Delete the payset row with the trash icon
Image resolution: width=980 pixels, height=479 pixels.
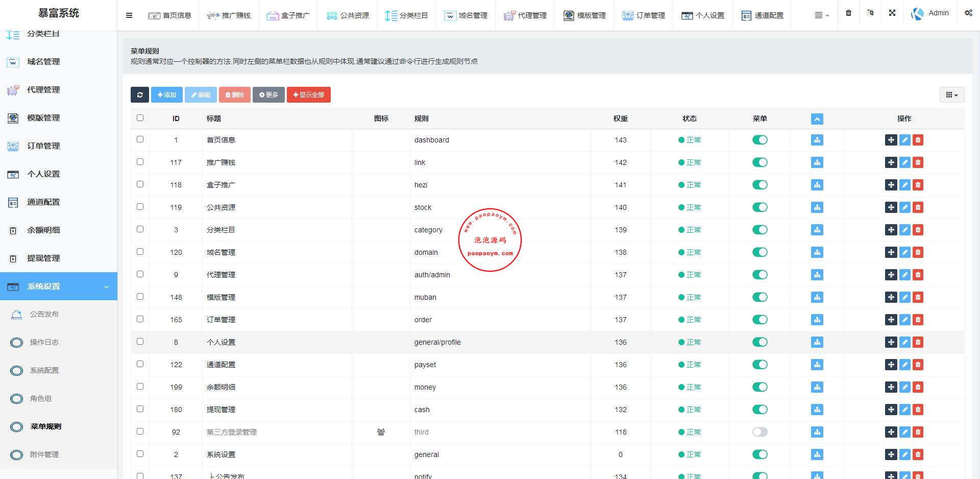tap(918, 365)
